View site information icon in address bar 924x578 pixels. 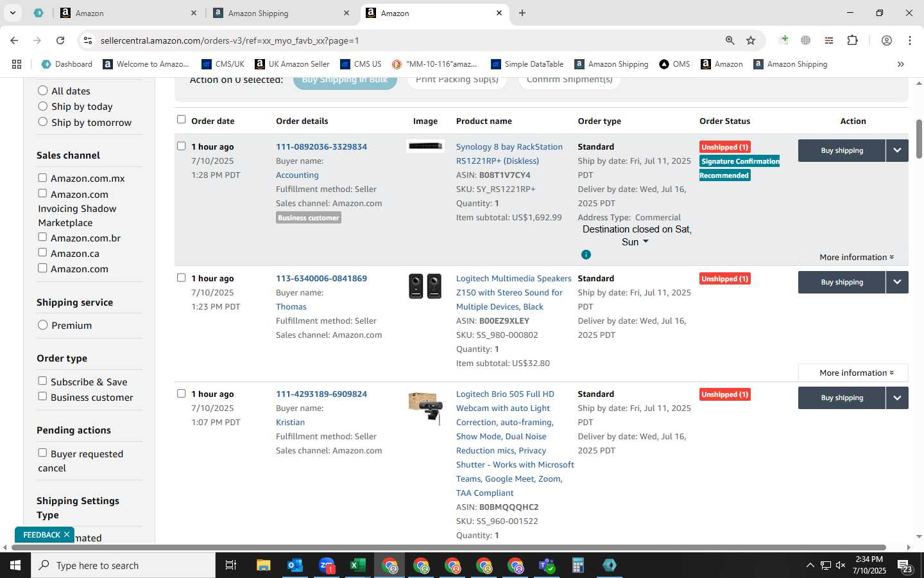pos(88,40)
